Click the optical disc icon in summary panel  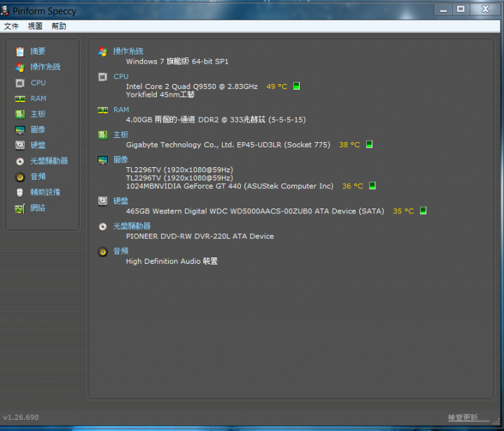click(102, 227)
